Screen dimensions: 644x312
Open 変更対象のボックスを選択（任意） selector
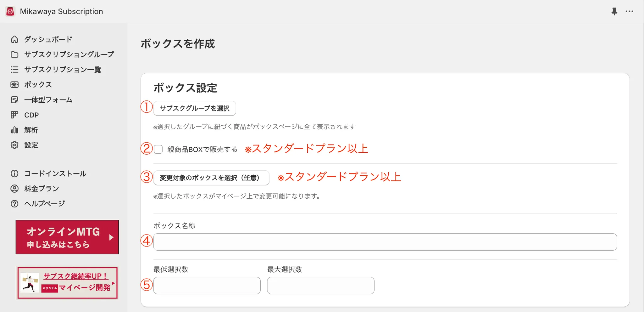[x=211, y=178]
